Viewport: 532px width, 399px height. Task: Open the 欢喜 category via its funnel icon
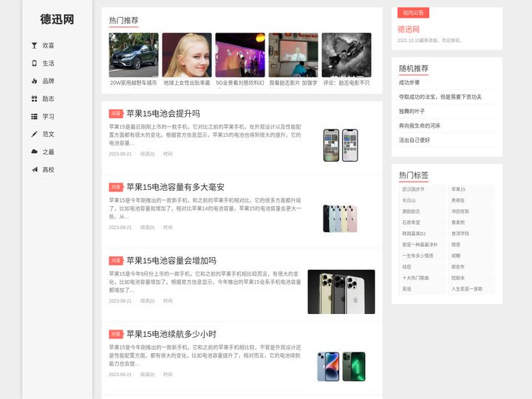point(34,46)
